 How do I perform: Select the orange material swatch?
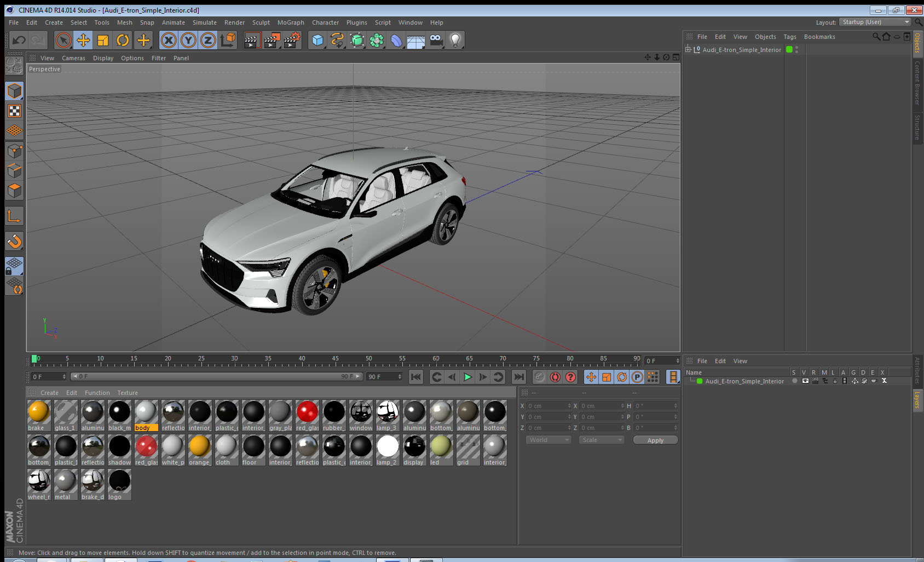200,450
